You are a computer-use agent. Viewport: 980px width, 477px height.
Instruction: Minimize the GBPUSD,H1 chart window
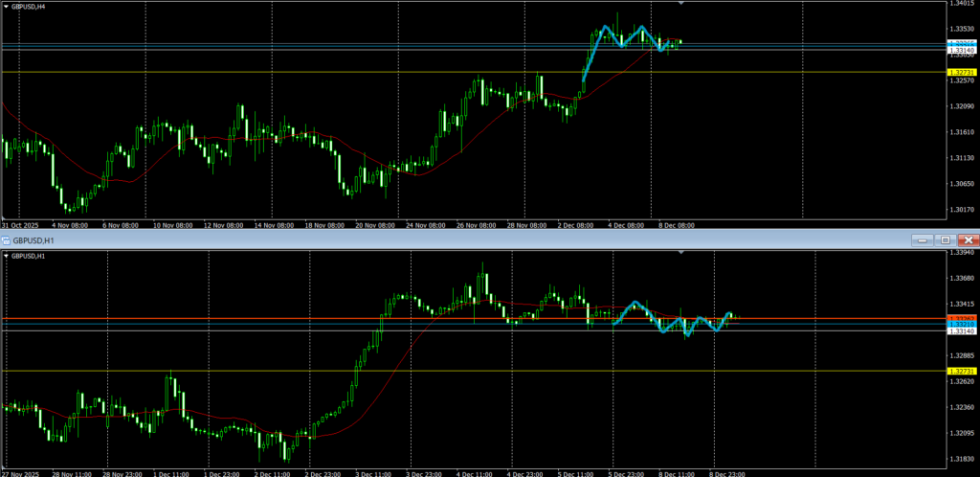pos(922,239)
